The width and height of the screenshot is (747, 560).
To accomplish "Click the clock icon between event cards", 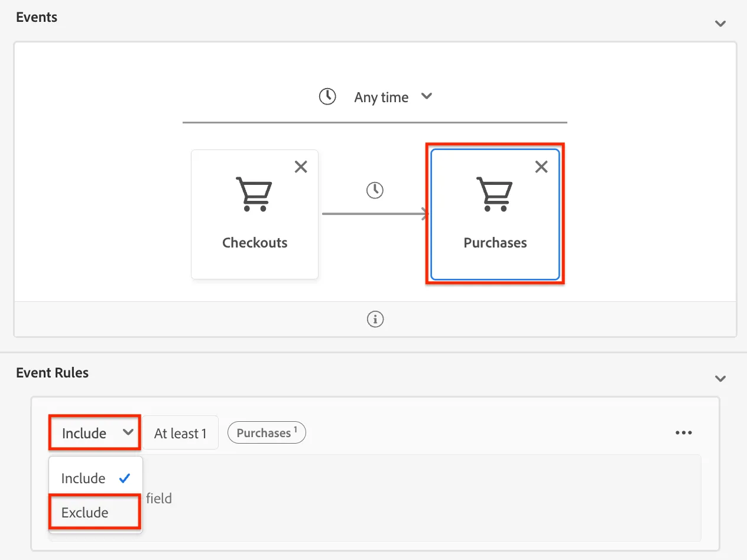I will [375, 190].
